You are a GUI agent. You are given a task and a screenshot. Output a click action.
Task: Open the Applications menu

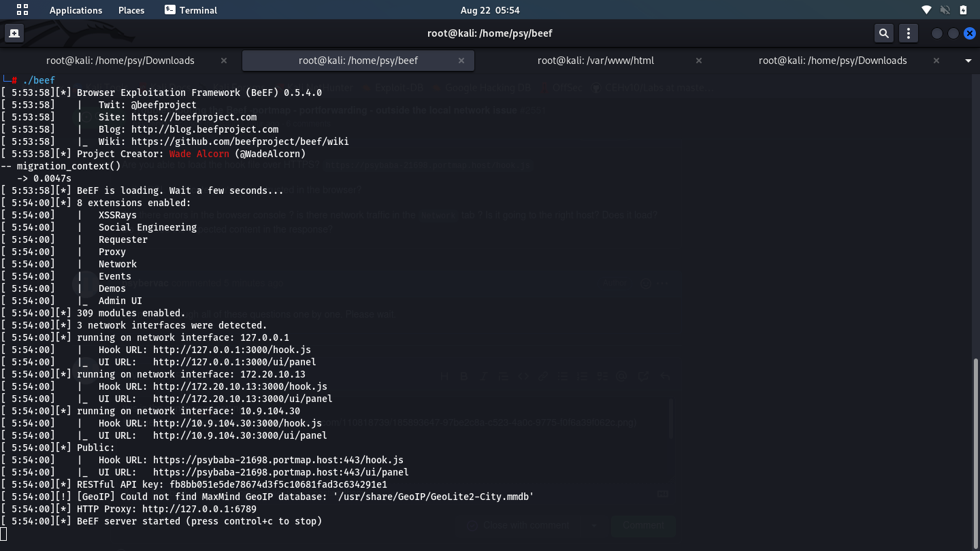(76, 10)
